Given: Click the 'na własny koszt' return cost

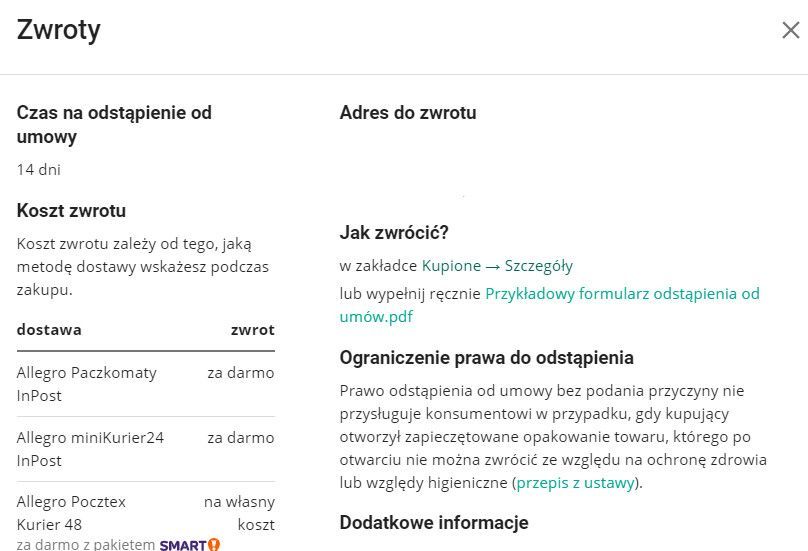Looking at the screenshot, I should click(240, 512).
